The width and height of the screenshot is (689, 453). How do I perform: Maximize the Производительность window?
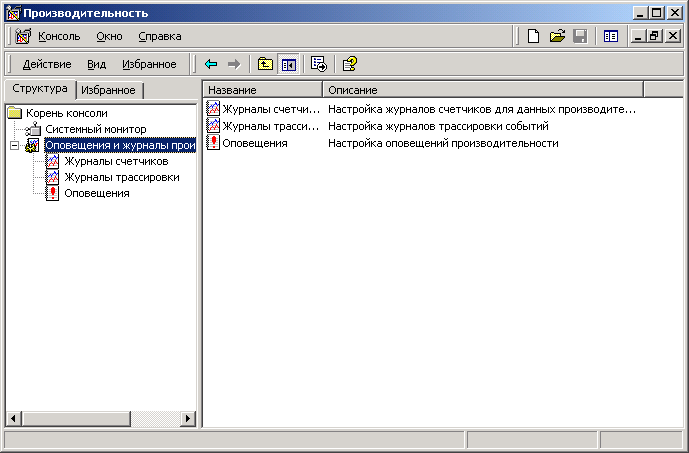(656, 13)
